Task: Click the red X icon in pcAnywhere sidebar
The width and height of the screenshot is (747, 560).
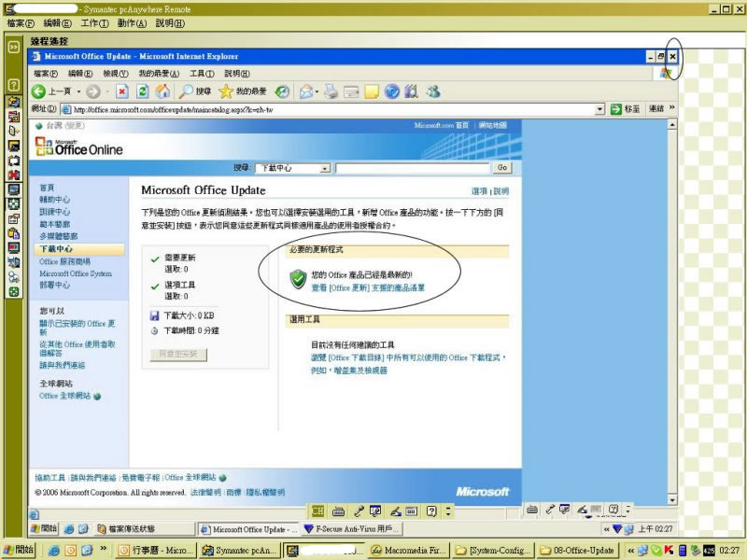Action: coord(14,175)
